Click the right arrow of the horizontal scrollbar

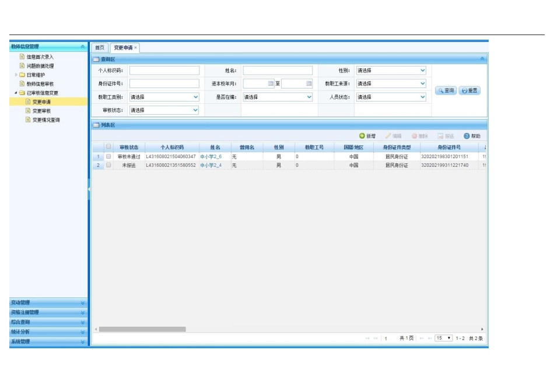482,330
